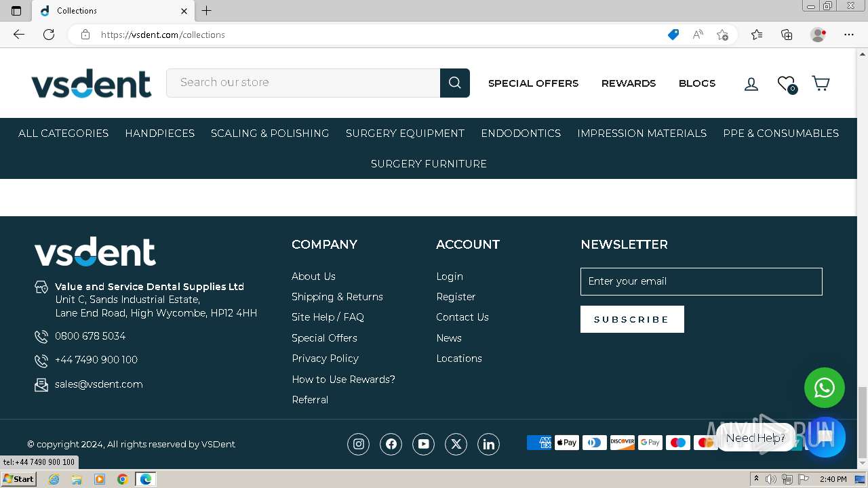Open File Explorer from taskbar
The height and width of the screenshot is (488, 868).
pos(77,479)
